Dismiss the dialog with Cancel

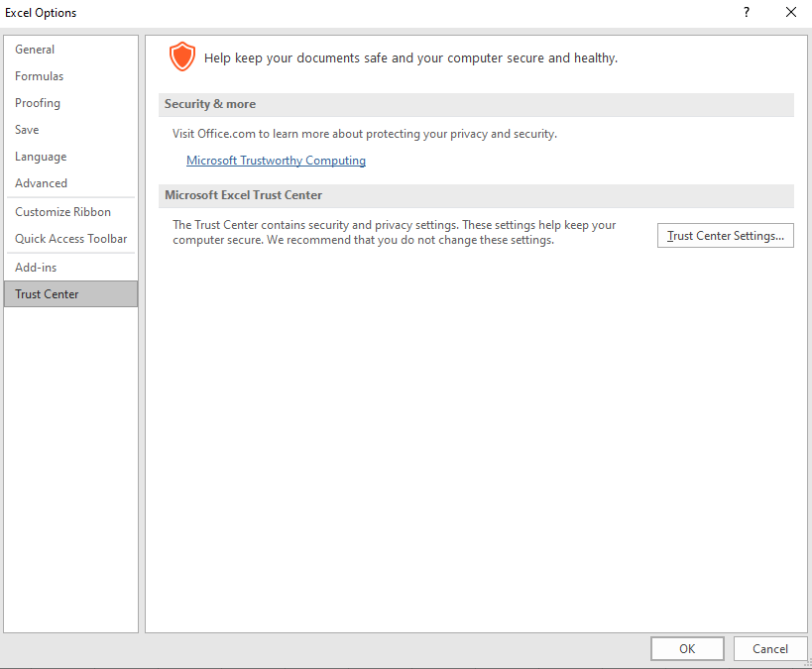point(770,649)
